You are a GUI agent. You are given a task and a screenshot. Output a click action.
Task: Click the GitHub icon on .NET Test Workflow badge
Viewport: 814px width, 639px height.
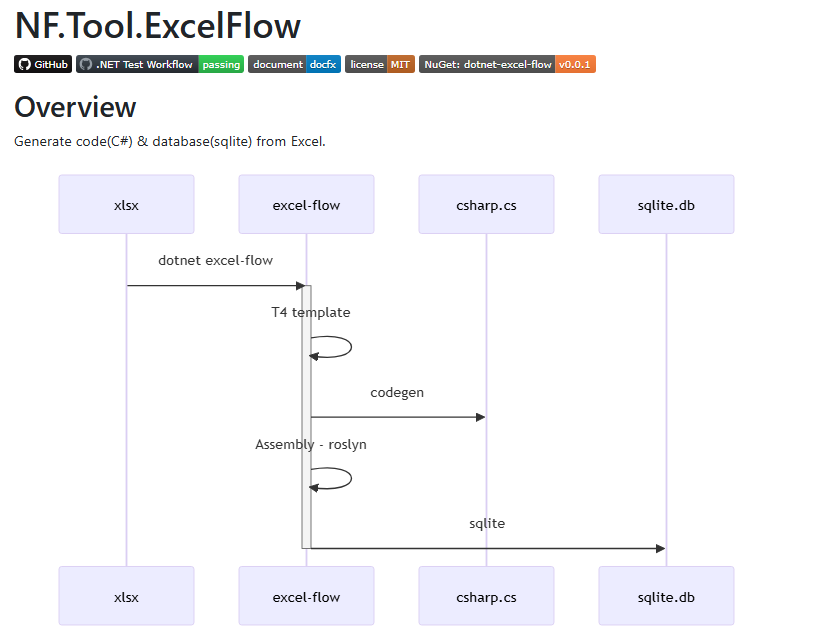tap(85, 64)
